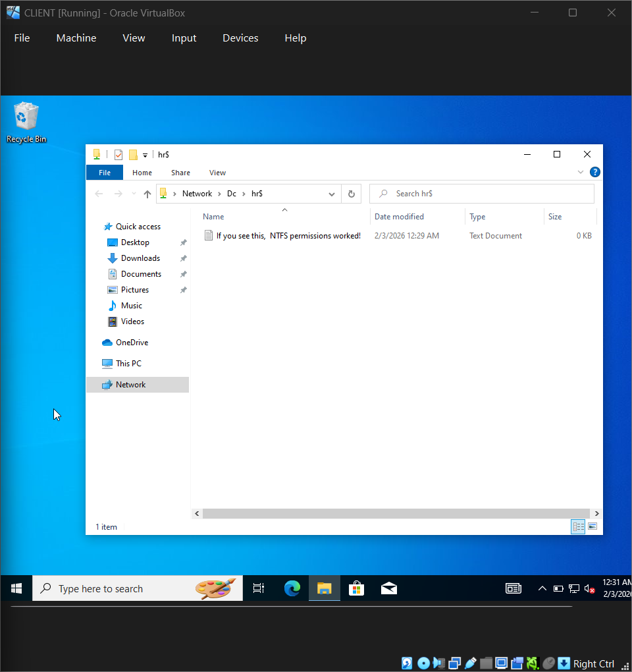Click the Search hr$ input box

click(x=482, y=194)
